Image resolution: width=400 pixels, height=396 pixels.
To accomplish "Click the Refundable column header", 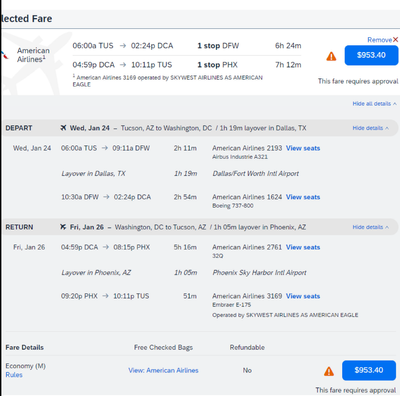I will (x=247, y=347).
